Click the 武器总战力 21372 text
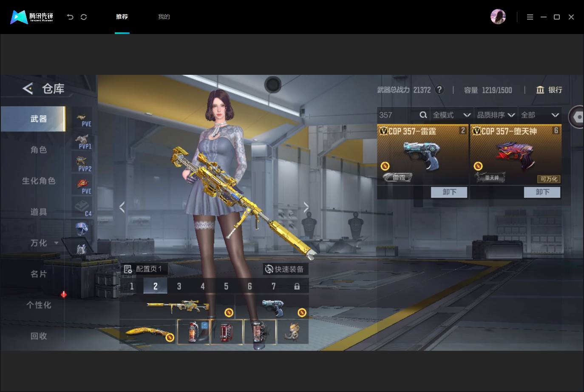The image size is (584, 392). pyautogui.click(x=404, y=90)
